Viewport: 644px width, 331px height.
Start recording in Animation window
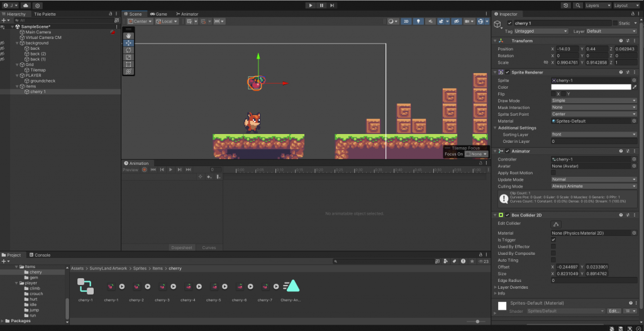coord(145,169)
